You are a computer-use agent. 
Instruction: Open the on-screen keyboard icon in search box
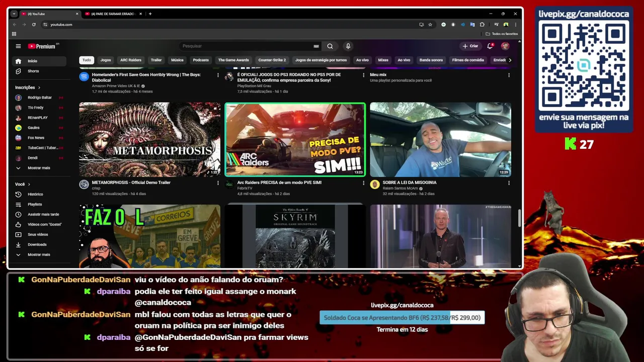tap(316, 46)
